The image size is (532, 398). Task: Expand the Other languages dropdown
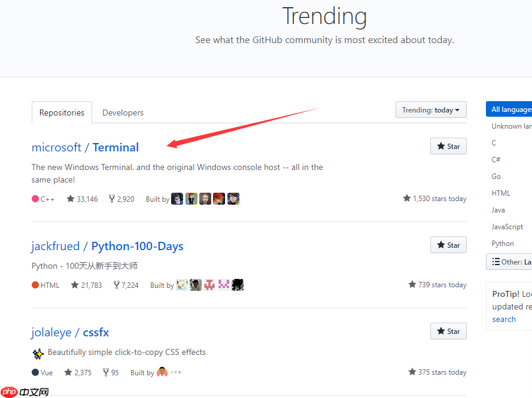[510, 262]
